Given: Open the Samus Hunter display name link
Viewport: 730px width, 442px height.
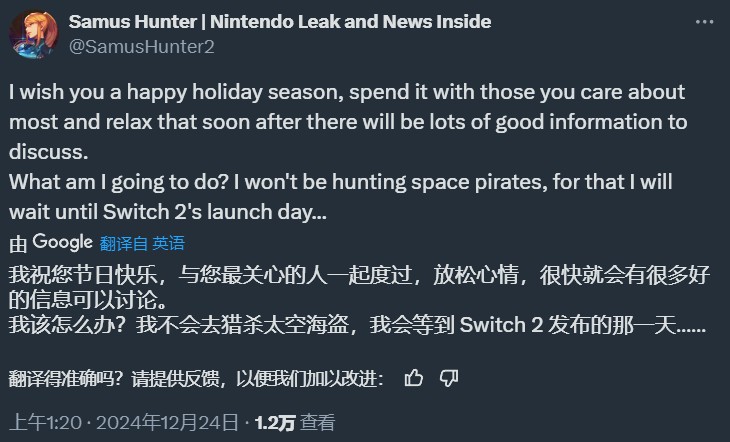Looking at the screenshot, I should pyautogui.click(x=279, y=22).
